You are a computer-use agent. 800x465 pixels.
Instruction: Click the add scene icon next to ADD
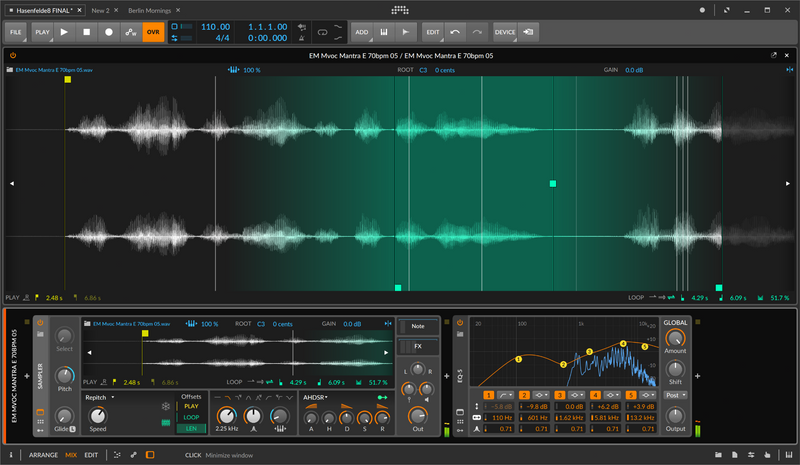(406, 32)
